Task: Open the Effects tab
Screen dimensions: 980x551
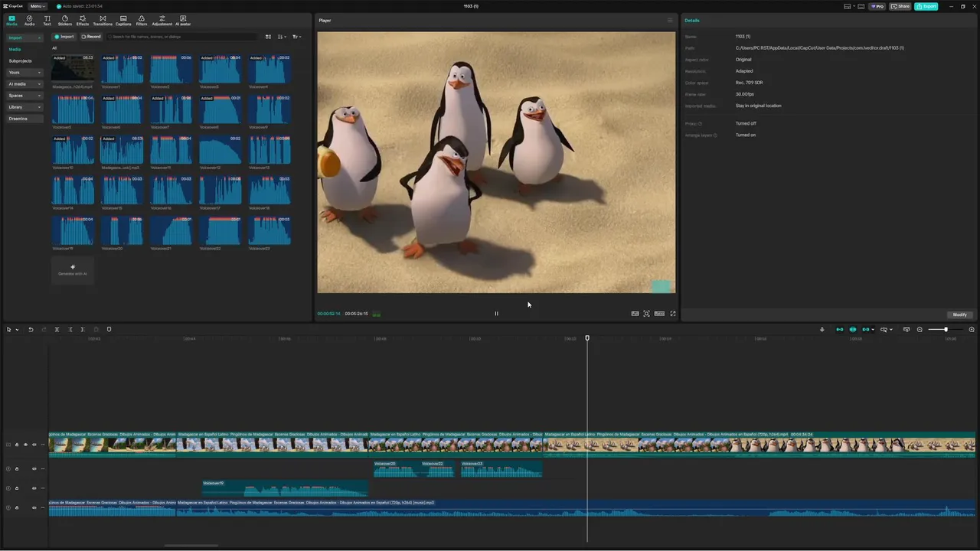Action: 83,20
